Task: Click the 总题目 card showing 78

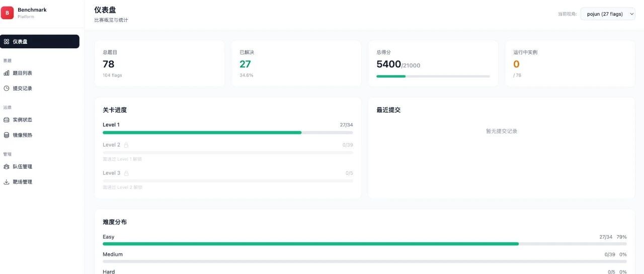Action: 159,63
